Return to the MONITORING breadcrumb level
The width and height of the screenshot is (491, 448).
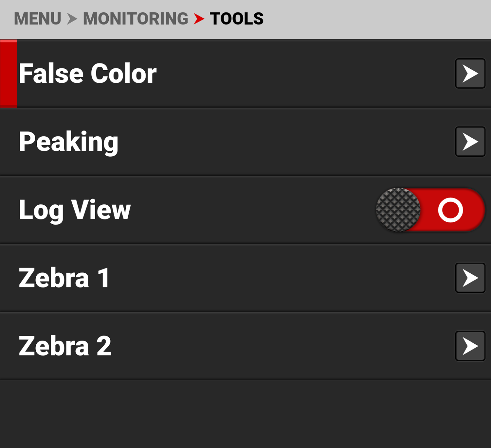136,19
